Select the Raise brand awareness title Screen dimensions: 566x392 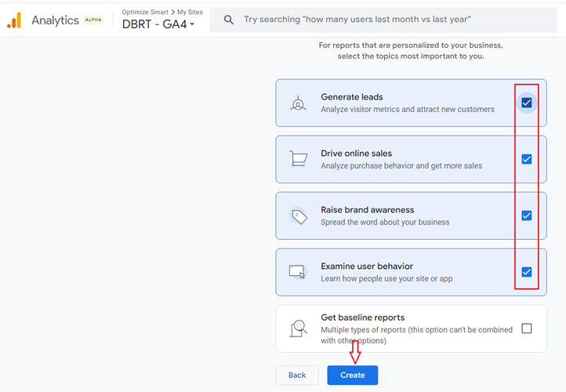(368, 209)
